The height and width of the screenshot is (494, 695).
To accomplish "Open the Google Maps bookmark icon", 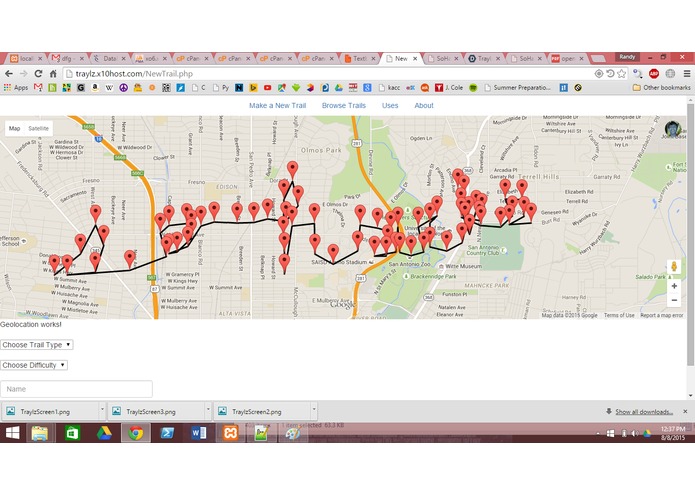I will tap(281, 88).
